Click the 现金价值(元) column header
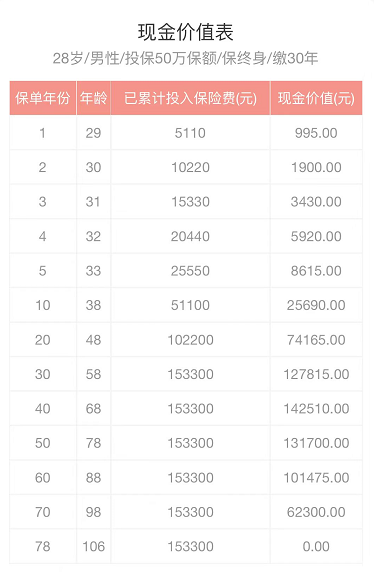The height and width of the screenshot is (572, 374). [x=316, y=98]
